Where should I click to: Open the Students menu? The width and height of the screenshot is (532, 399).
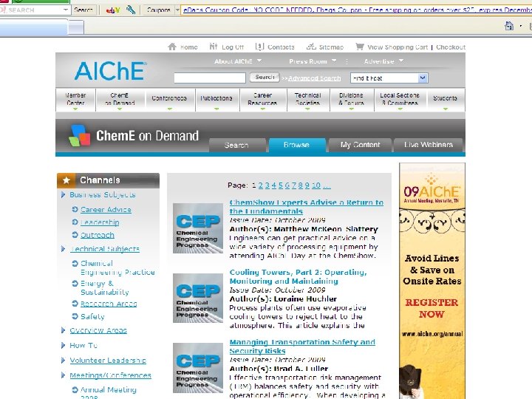pyautogui.click(x=446, y=100)
